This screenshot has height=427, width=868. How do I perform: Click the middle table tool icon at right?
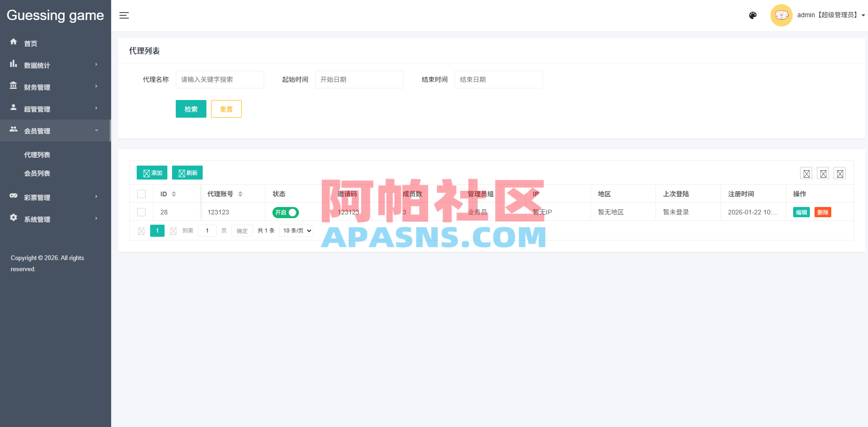point(823,173)
